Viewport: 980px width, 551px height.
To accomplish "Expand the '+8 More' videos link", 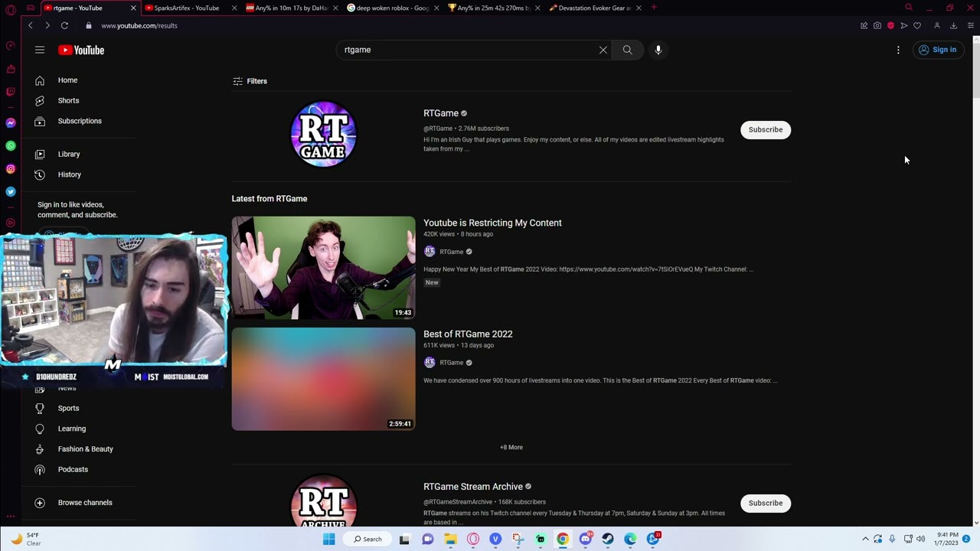I will tap(511, 447).
